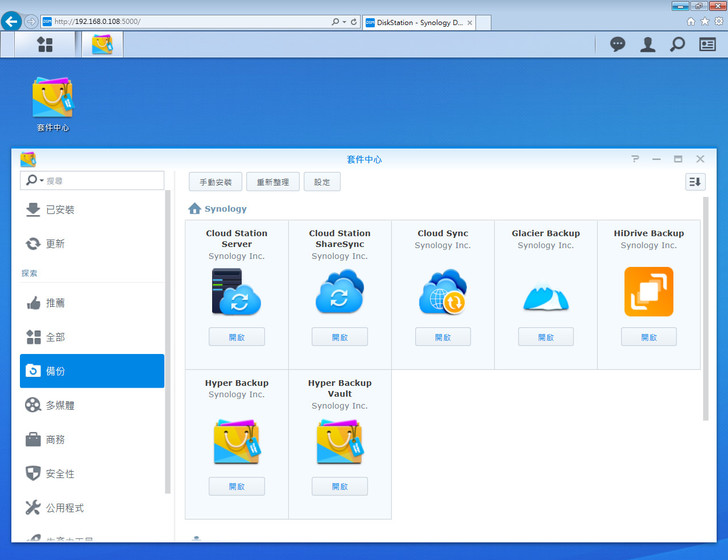This screenshot has width=728, height=560.
Task: Open 套件中心 desktop shortcut icon
Action: click(x=53, y=98)
